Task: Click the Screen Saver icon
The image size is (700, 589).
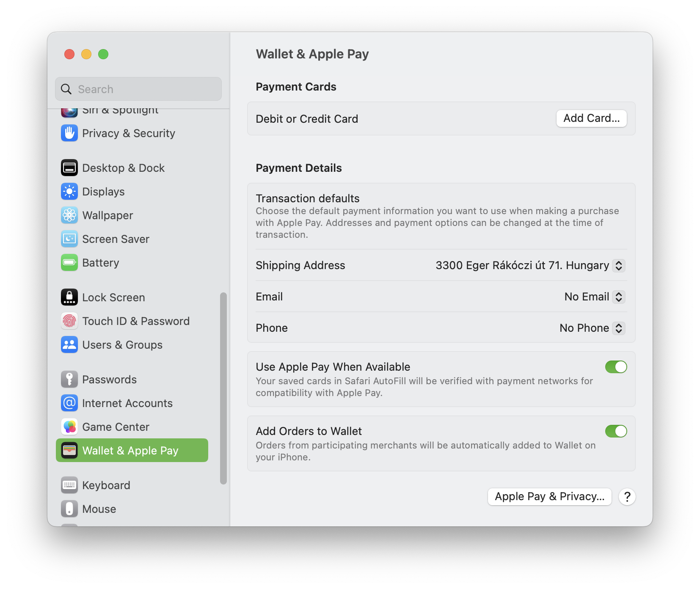Action: pos(69,239)
